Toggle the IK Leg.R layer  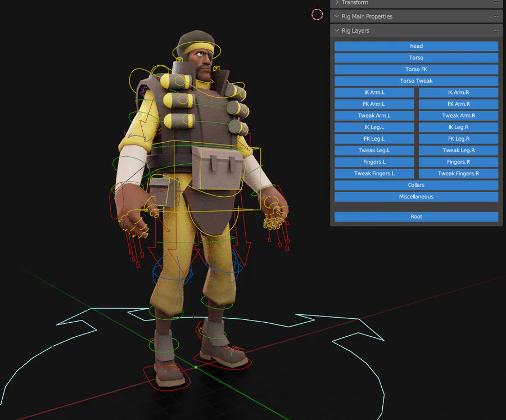tap(459, 128)
